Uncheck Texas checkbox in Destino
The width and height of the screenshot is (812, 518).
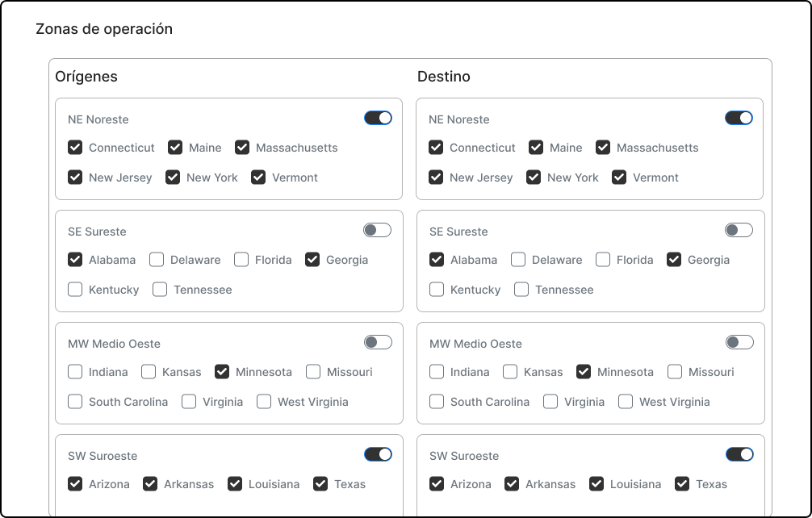(x=682, y=484)
